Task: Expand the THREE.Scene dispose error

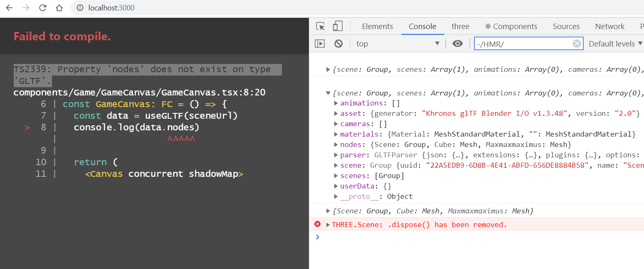Action: [x=328, y=225]
